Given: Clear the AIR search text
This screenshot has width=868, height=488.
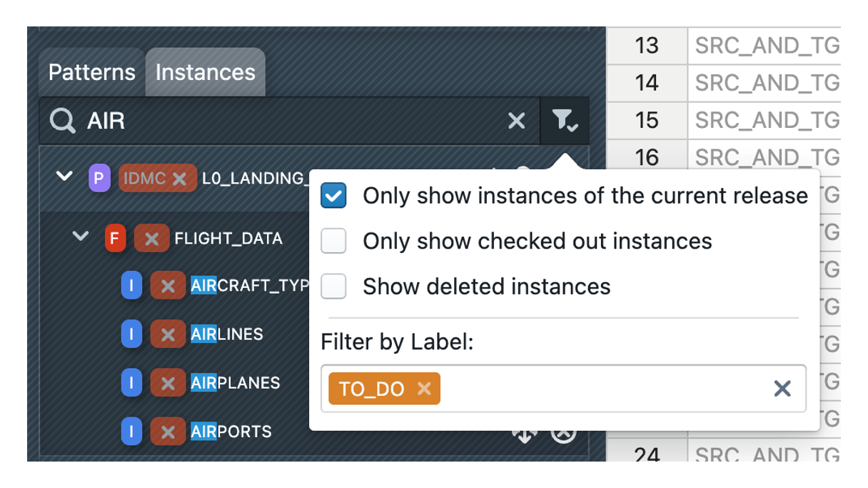Looking at the screenshot, I should tap(517, 121).
